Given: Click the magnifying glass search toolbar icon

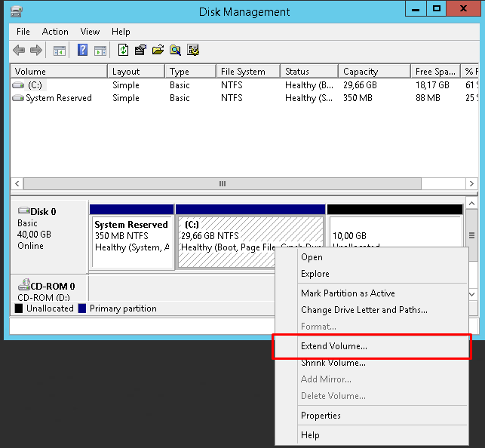Looking at the screenshot, I should click(x=176, y=50).
